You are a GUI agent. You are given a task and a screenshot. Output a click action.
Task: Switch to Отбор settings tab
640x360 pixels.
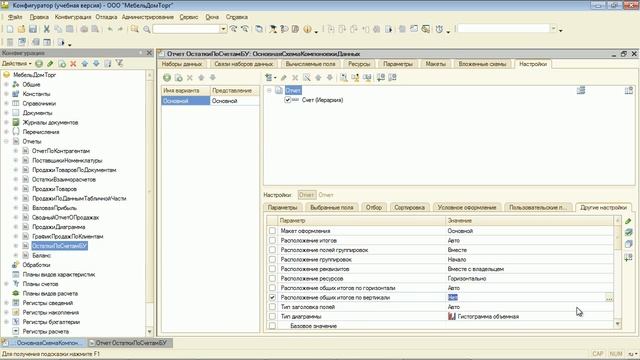373,207
